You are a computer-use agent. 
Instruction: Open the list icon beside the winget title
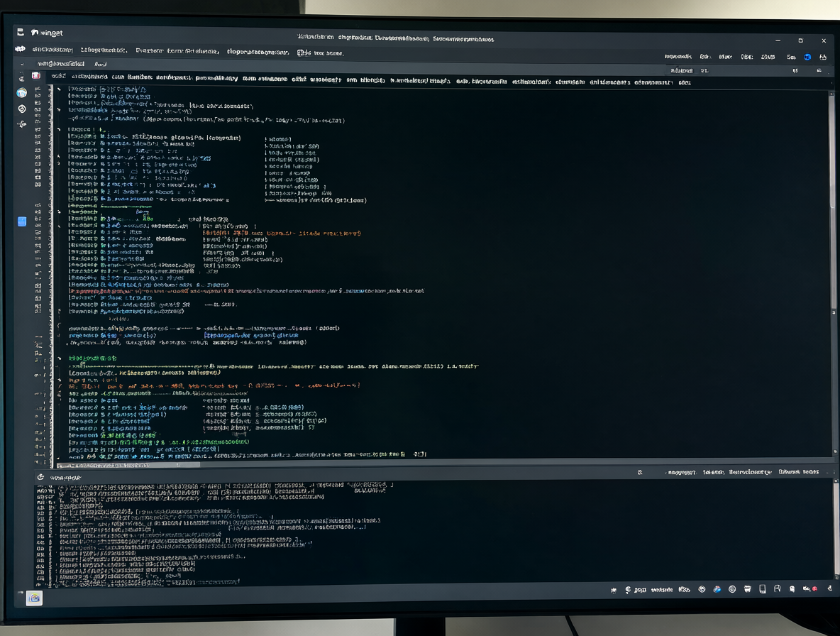click(21, 32)
